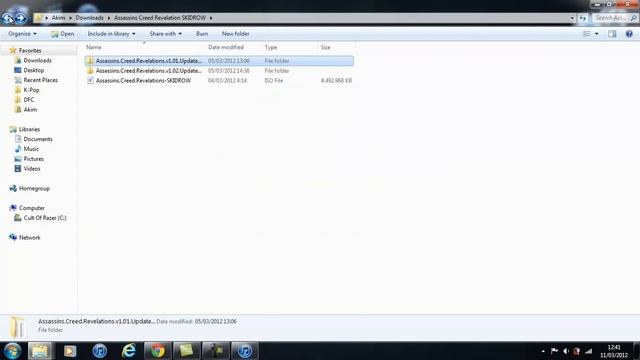
Task: Go to Akim in the breadcrumb
Action: pyautogui.click(x=58, y=18)
